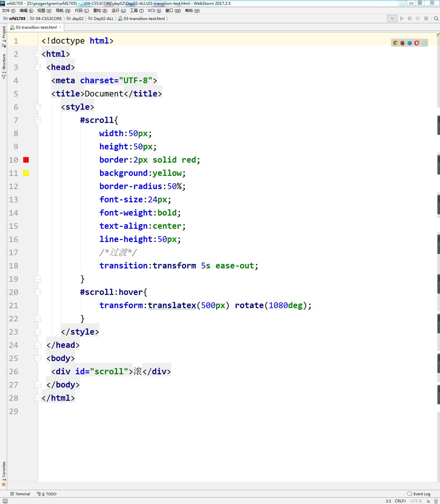Click the top marker on the right error stripe
Screen dimensions: 440x504
pos(439,125)
